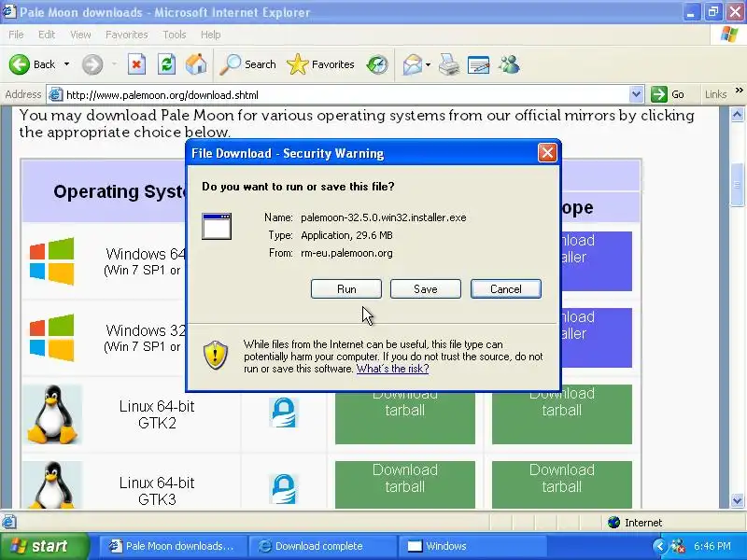Click the Windows flag logo in menu bar
This screenshot has width=747, height=560.
pyautogui.click(x=728, y=35)
